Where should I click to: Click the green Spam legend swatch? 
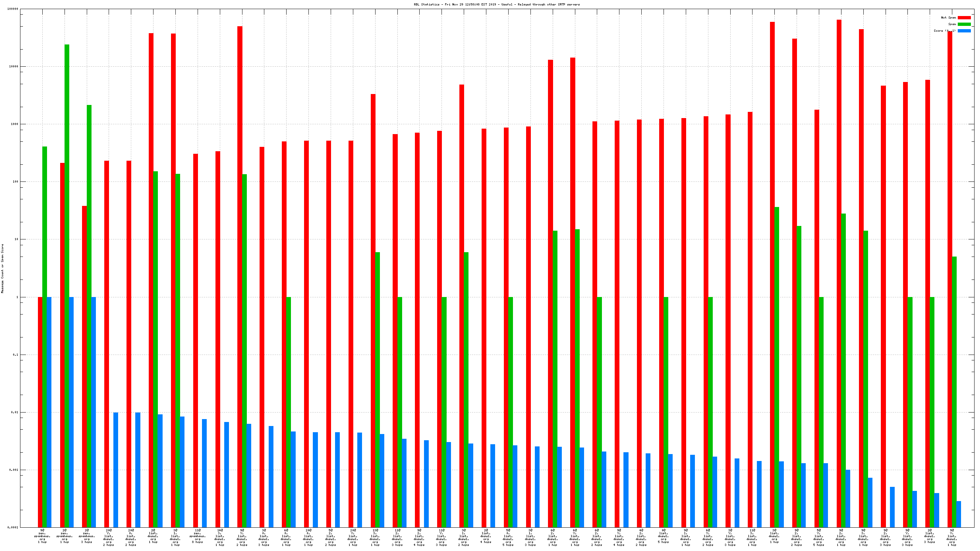[x=964, y=24]
